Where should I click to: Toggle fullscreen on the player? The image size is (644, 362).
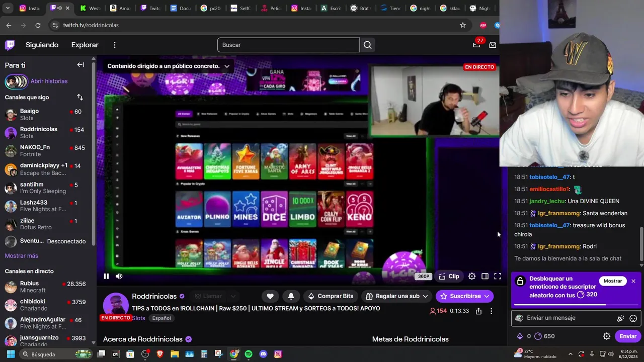pyautogui.click(x=498, y=276)
